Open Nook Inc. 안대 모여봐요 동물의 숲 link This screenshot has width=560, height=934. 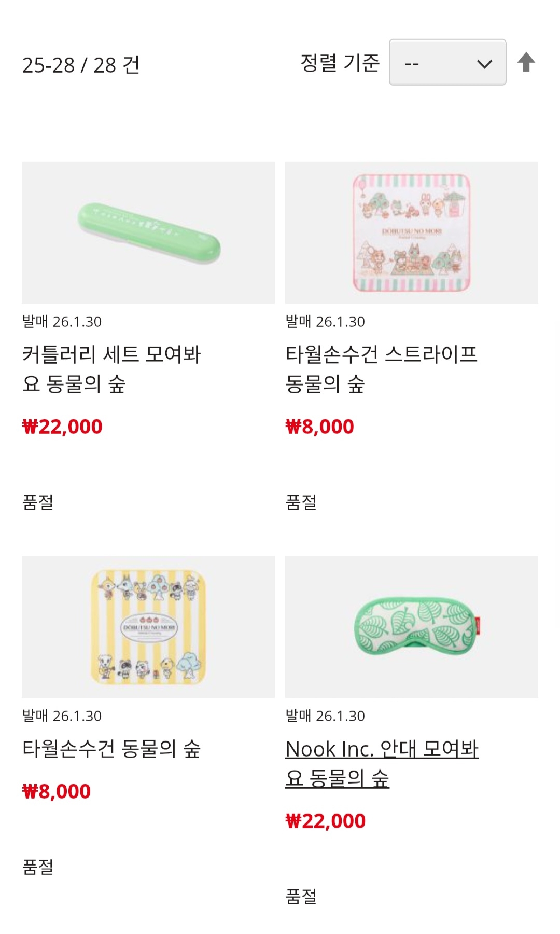point(382,763)
